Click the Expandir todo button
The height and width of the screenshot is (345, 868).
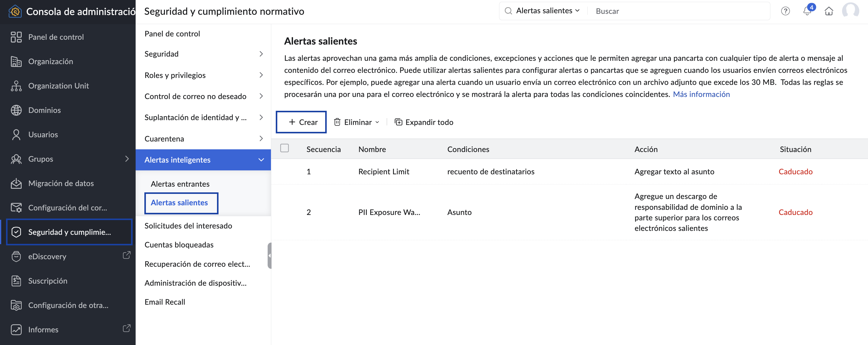tap(424, 122)
